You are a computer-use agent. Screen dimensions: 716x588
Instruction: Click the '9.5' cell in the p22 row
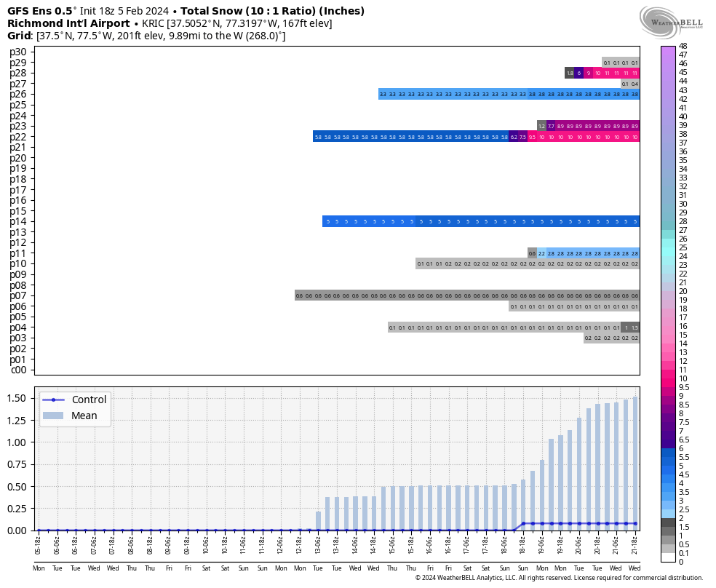click(533, 137)
